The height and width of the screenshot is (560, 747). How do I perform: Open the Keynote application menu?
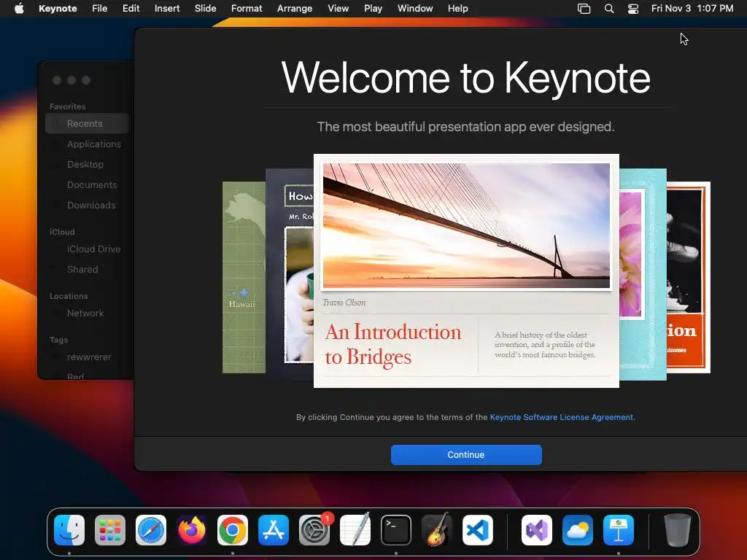click(58, 9)
